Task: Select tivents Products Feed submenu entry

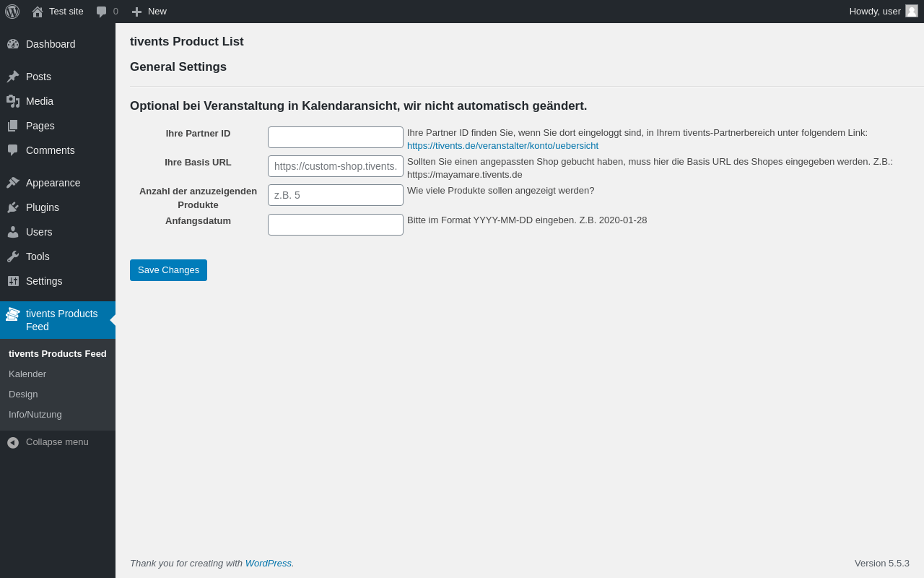Action: tap(58, 354)
